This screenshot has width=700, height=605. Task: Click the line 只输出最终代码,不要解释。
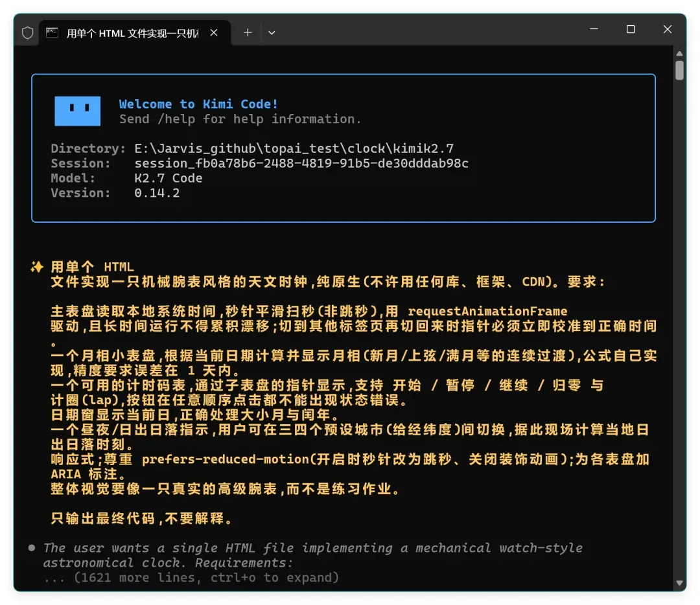pos(141,518)
